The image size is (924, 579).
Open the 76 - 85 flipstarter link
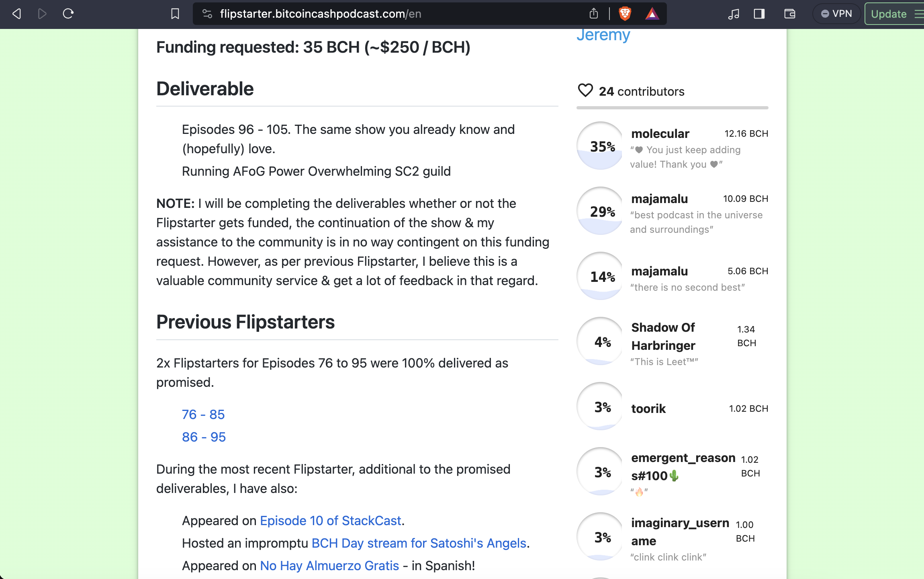tap(203, 414)
